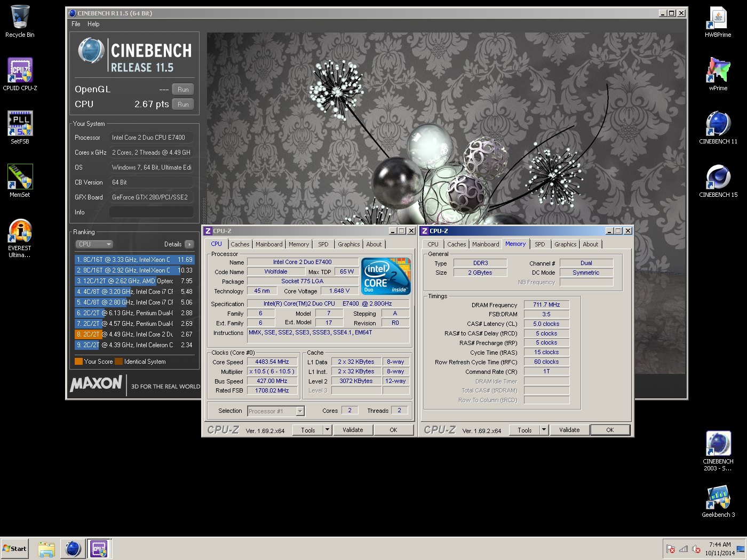The image size is (747, 560).
Task: Click OK in right CPU-Z window
Action: pyautogui.click(x=610, y=430)
